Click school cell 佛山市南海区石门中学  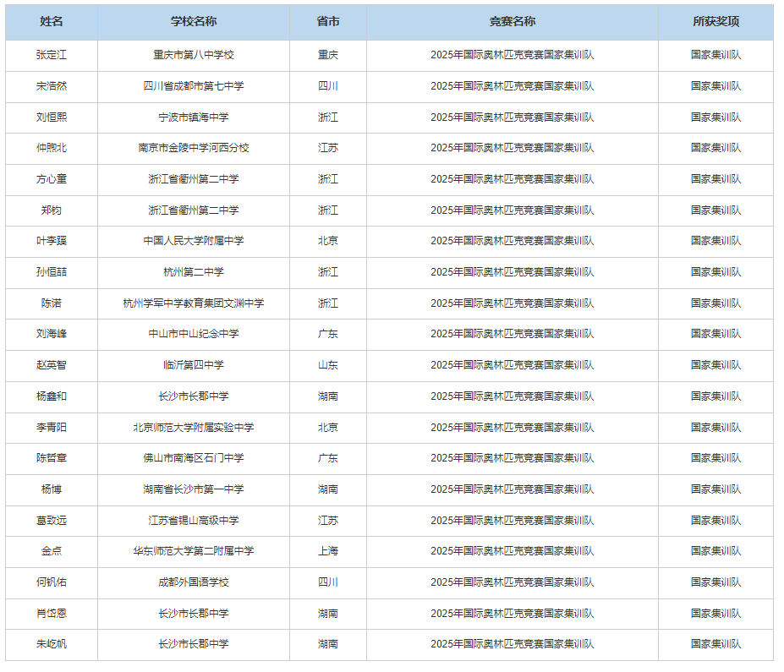(194, 458)
